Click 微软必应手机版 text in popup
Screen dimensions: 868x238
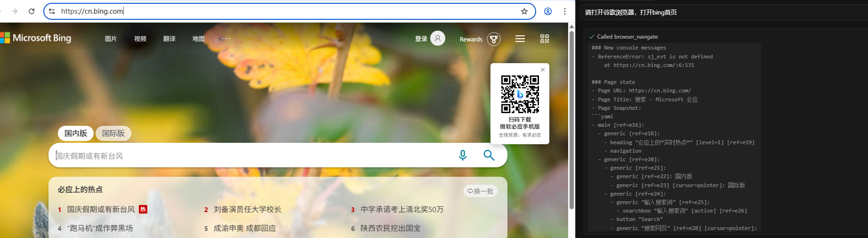point(520,127)
